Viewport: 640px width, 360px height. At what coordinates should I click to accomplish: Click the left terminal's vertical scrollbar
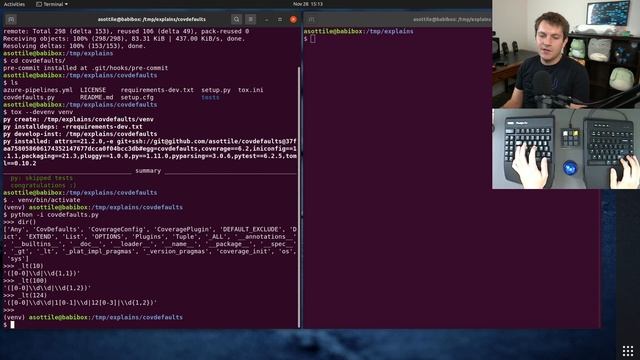(x=299, y=197)
